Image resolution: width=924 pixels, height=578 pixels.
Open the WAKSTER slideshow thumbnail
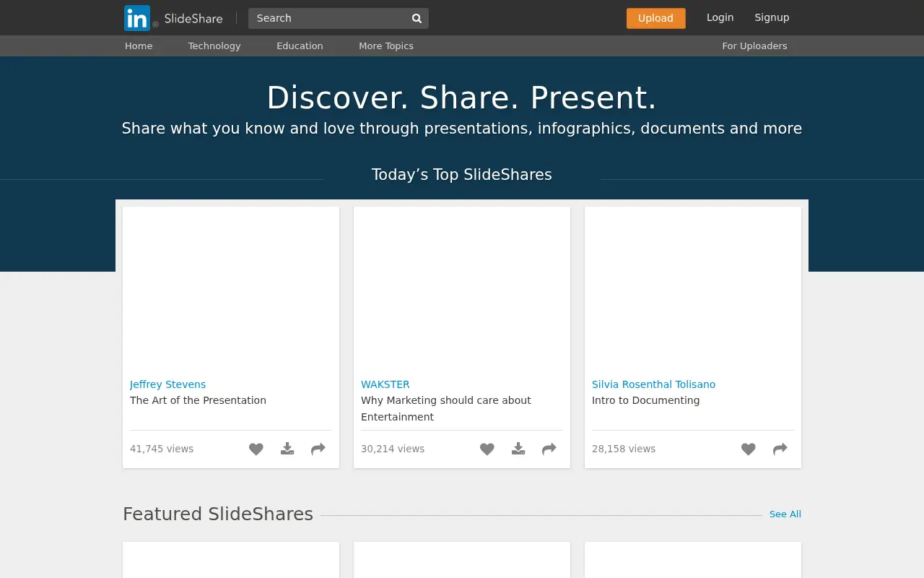coord(462,288)
